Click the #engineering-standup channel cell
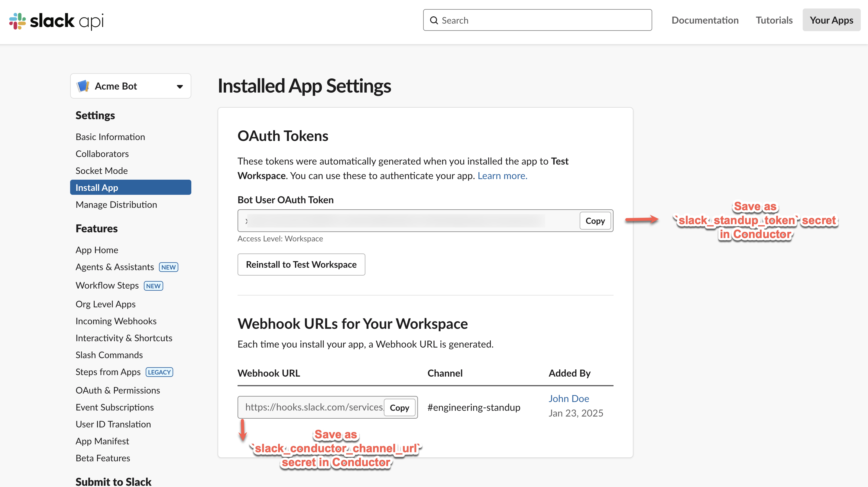 pos(474,407)
